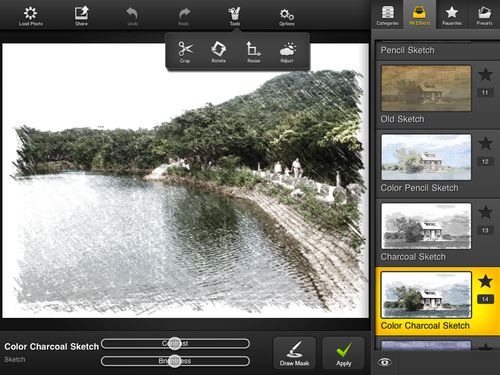Click the Apply checkmark button

point(344,354)
